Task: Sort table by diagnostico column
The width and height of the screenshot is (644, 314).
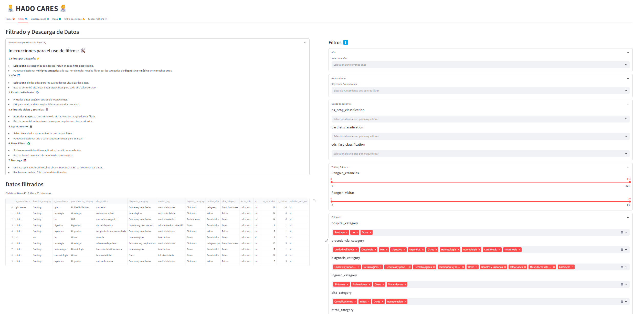Action: 111,201
